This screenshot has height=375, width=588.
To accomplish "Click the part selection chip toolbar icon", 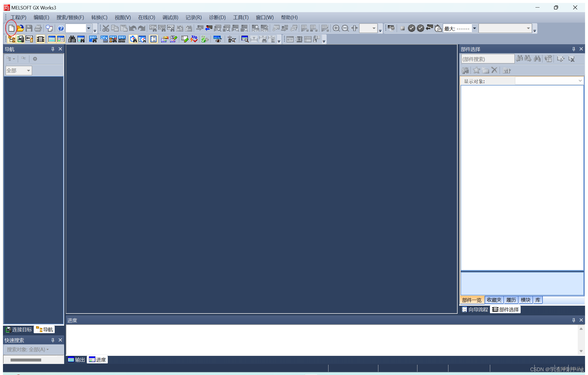I will (x=40, y=39).
